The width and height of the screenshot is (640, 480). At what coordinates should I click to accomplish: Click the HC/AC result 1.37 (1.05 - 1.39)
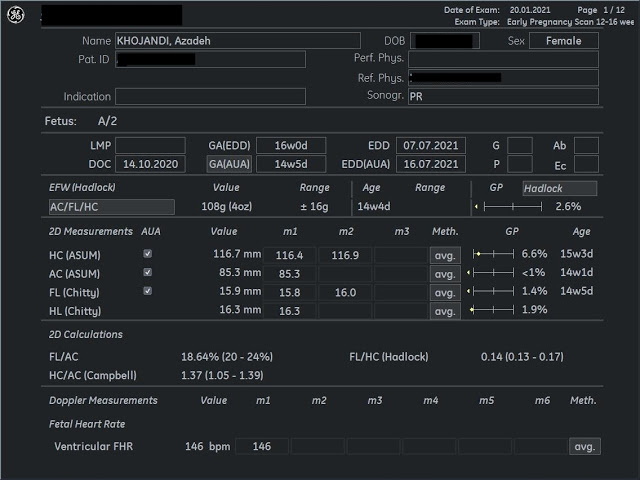pyautogui.click(x=222, y=376)
